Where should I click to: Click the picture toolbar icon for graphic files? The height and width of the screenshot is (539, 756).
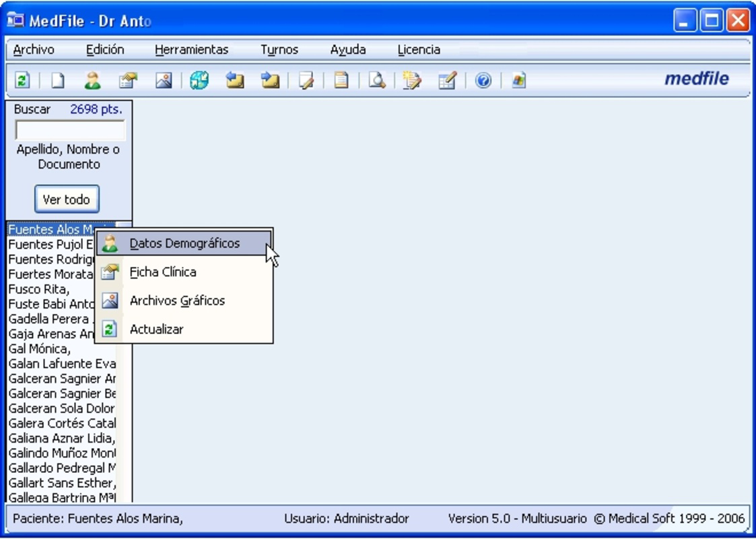tap(164, 80)
